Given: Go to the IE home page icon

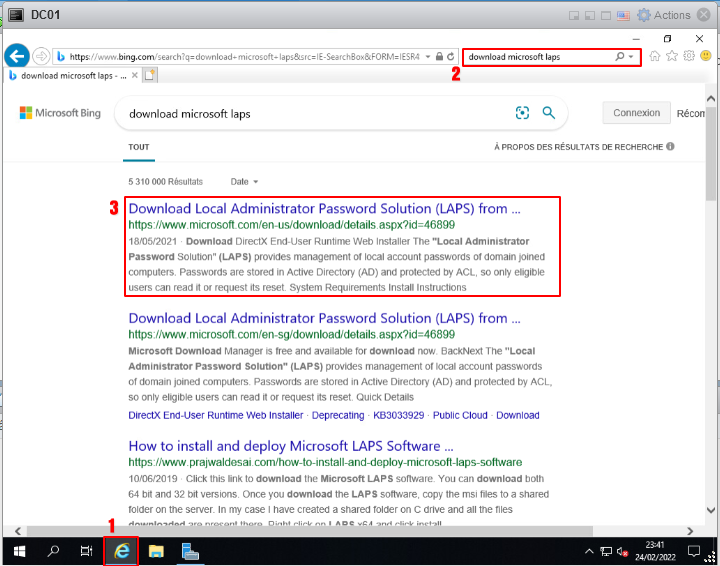Looking at the screenshot, I should coord(655,57).
